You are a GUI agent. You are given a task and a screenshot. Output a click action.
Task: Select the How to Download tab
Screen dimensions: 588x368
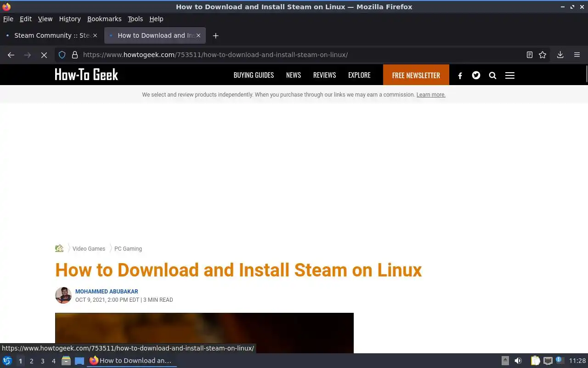[x=155, y=35]
